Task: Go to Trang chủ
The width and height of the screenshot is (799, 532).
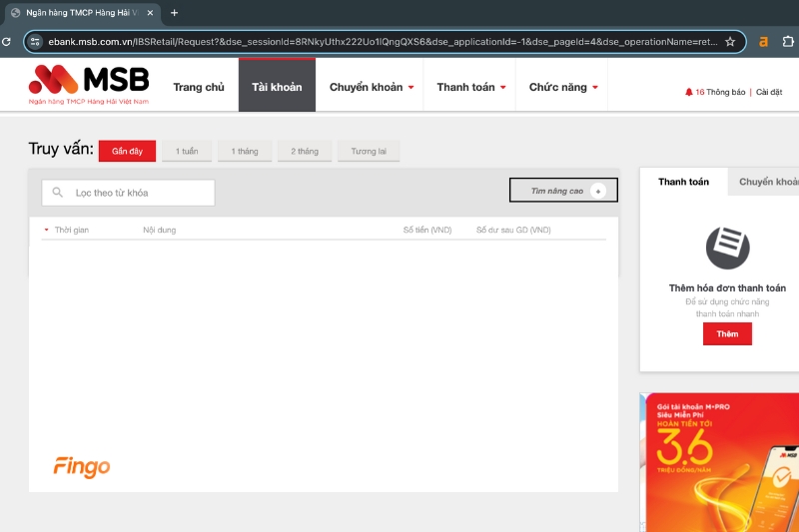Action: click(x=199, y=87)
